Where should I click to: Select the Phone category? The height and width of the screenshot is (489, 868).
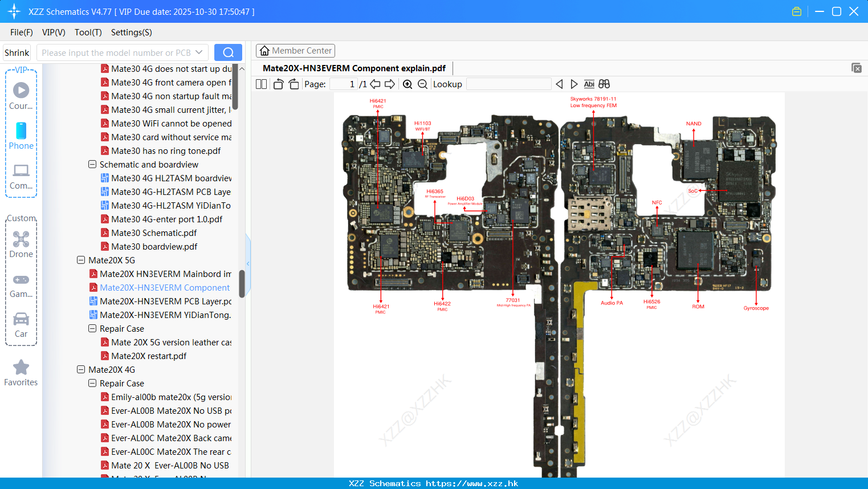pyautogui.click(x=21, y=136)
